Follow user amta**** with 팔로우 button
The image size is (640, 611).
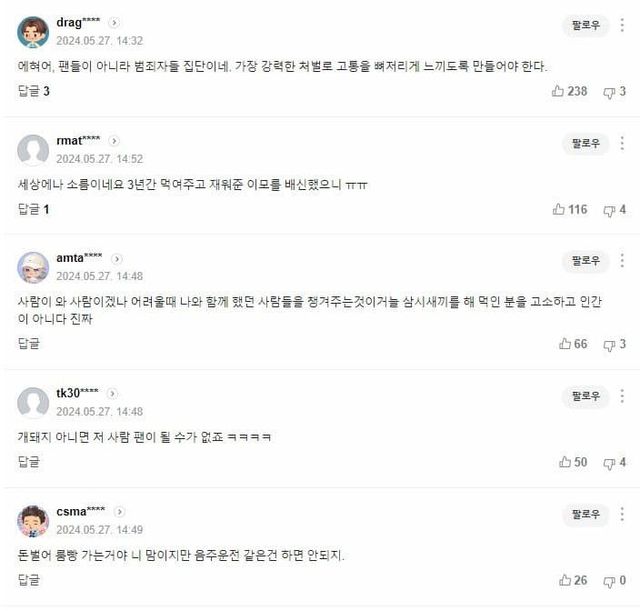(x=585, y=262)
